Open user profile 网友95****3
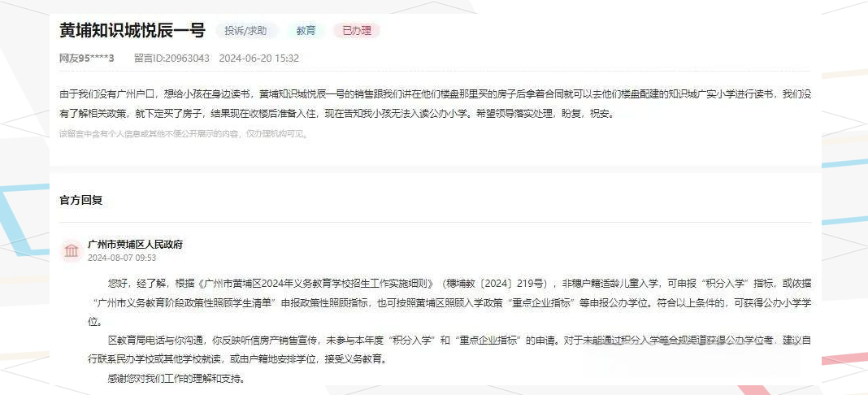The width and height of the screenshot is (868, 395). pyautogui.click(x=87, y=58)
